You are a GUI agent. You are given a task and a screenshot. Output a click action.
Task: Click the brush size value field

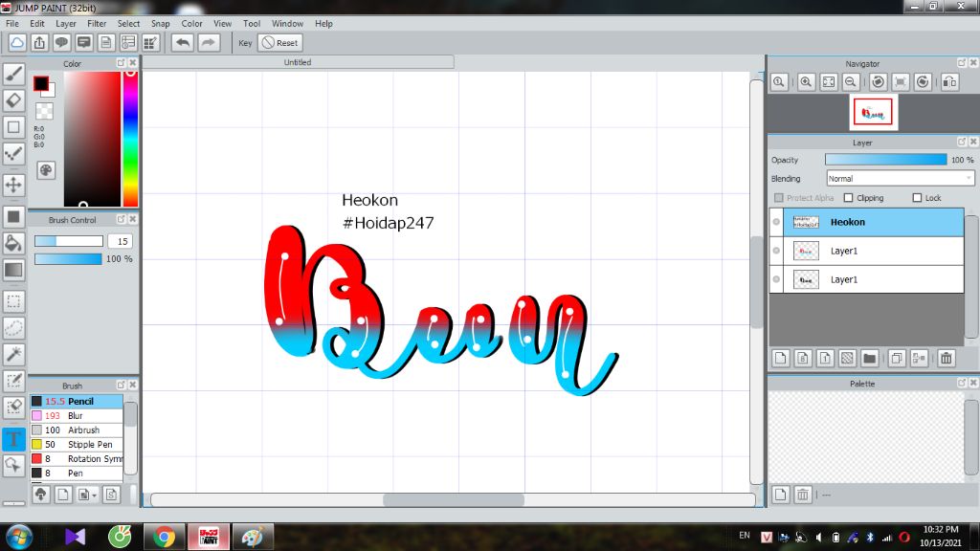120,241
